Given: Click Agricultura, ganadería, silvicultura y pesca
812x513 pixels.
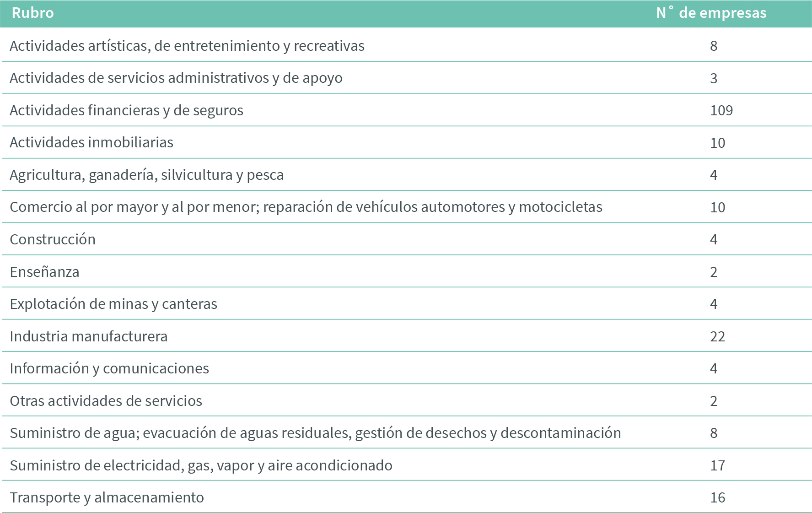Looking at the screenshot, I should tap(146, 175).
